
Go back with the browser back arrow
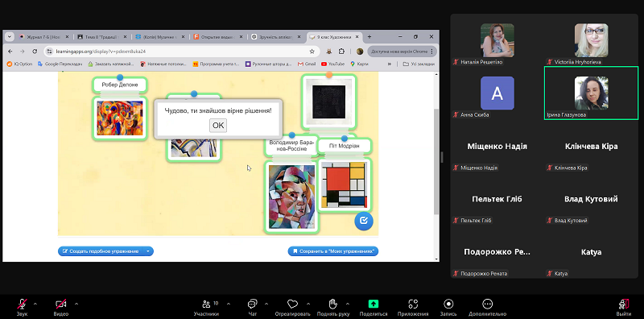click(x=10, y=52)
